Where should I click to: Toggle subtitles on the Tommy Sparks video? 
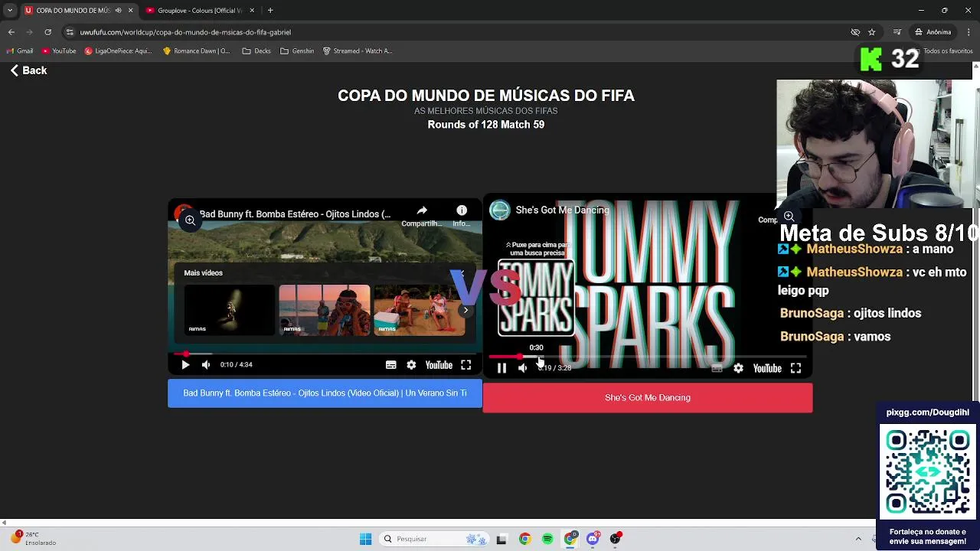[x=717, y=368]
